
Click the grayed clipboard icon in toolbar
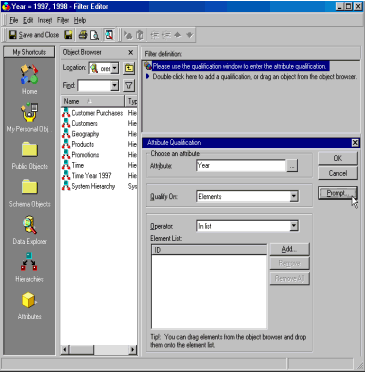click(x=140, y=35)
